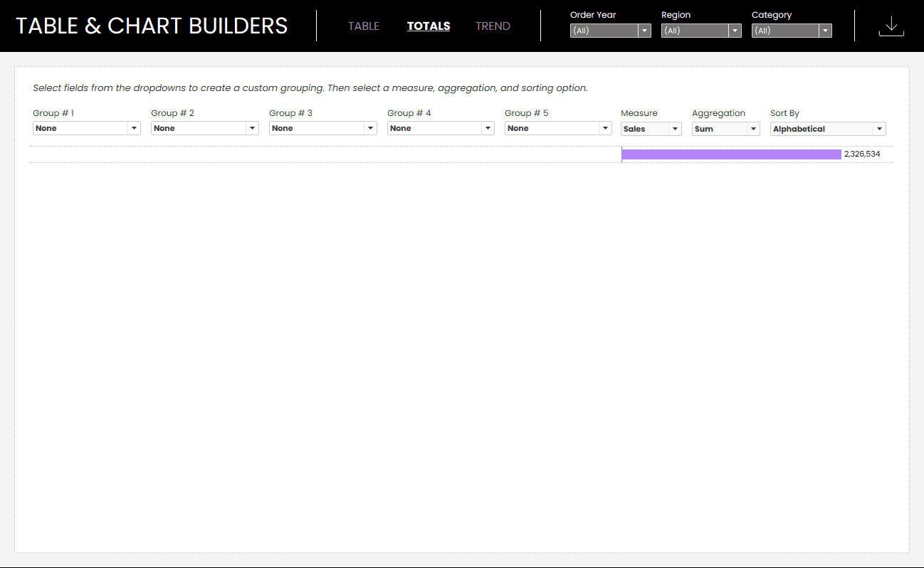Open the Group # 4 dropdown

(441, 128)
